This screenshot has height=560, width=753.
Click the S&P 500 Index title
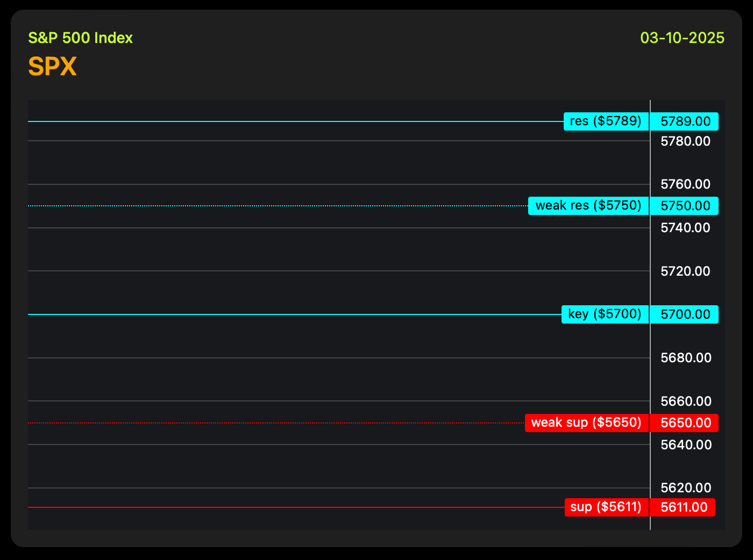click(x=80, y=38)
